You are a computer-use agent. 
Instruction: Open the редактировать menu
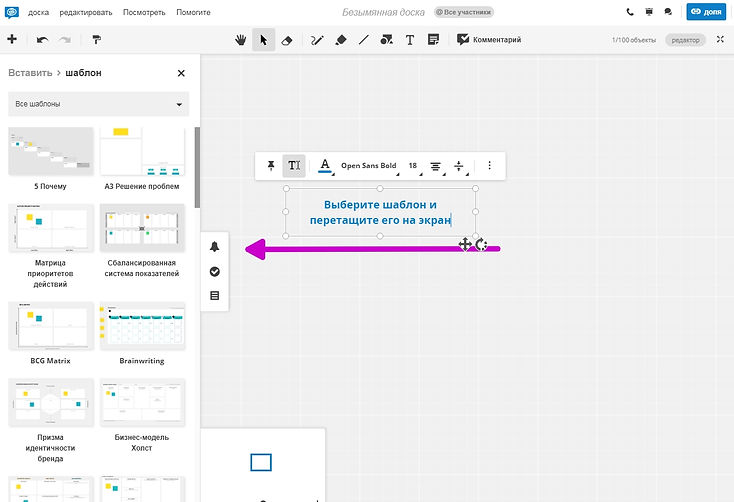[86, 13]
